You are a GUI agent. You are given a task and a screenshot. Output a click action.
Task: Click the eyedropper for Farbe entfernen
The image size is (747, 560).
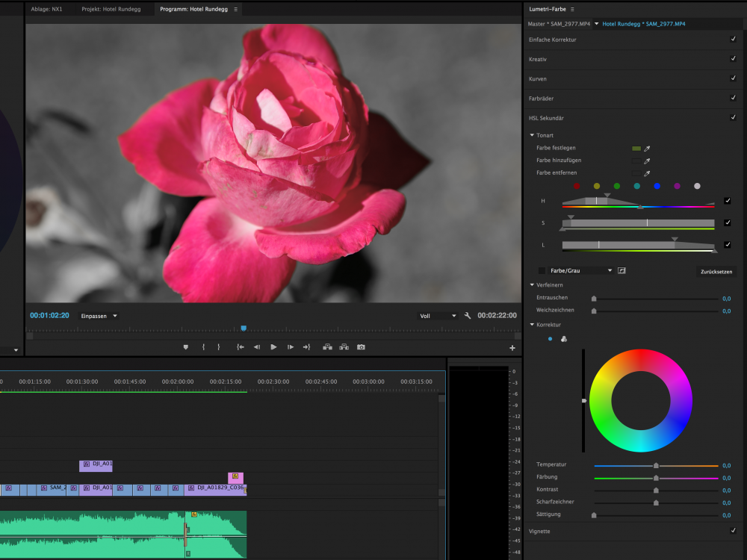coord(647,173)
